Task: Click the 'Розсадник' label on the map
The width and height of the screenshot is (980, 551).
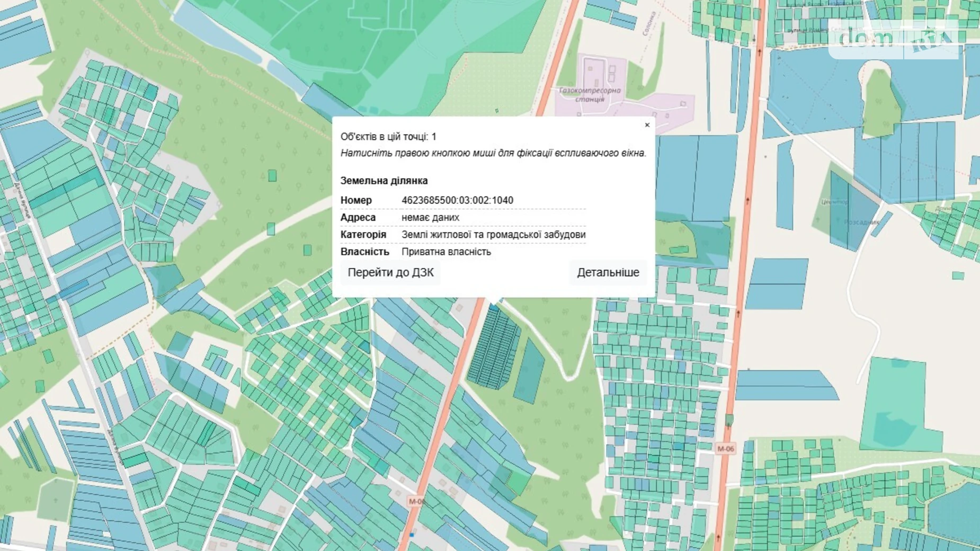Action: click(x=861, y=222)
